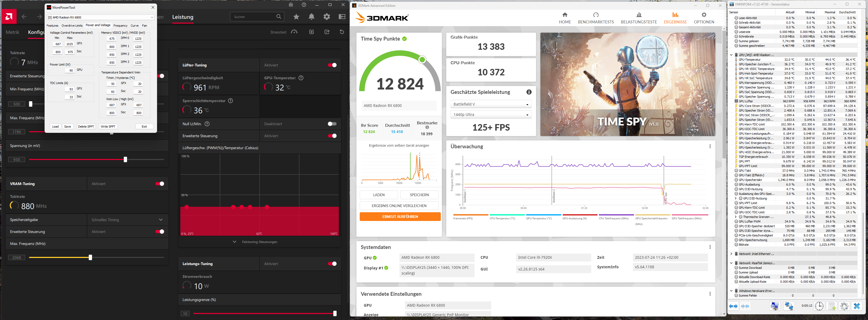This screenshot has width=868, height=320.
Task: Expand Feintuning-Steuerungen section
Action: click(256, 242)
